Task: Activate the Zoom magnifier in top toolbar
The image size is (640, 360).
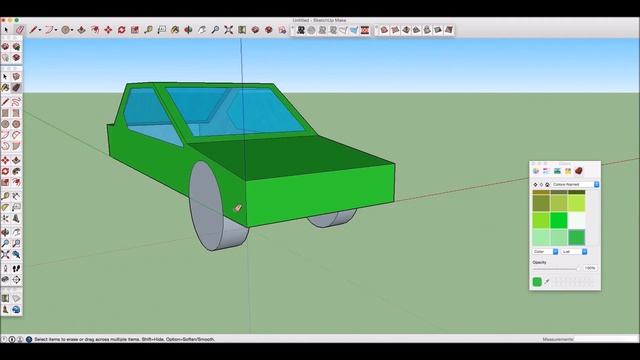Action: (x=215, y=30)
